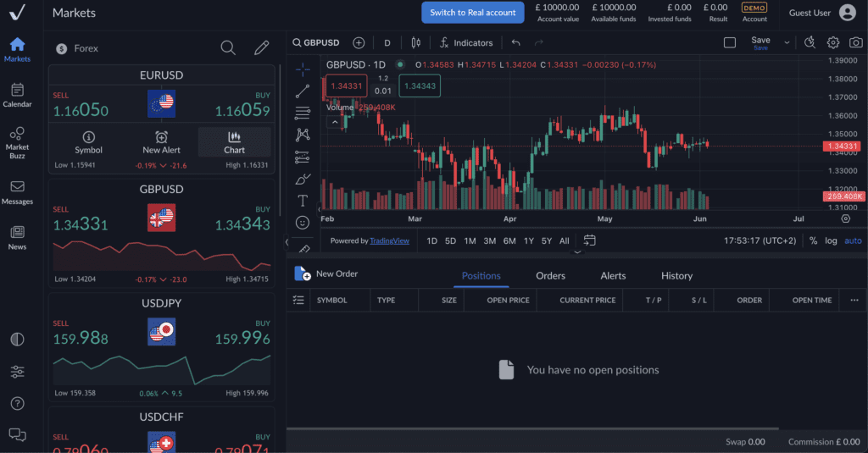The image size is (868, 453).
Task: Select the 6M time range
Action: click(509, 240)
